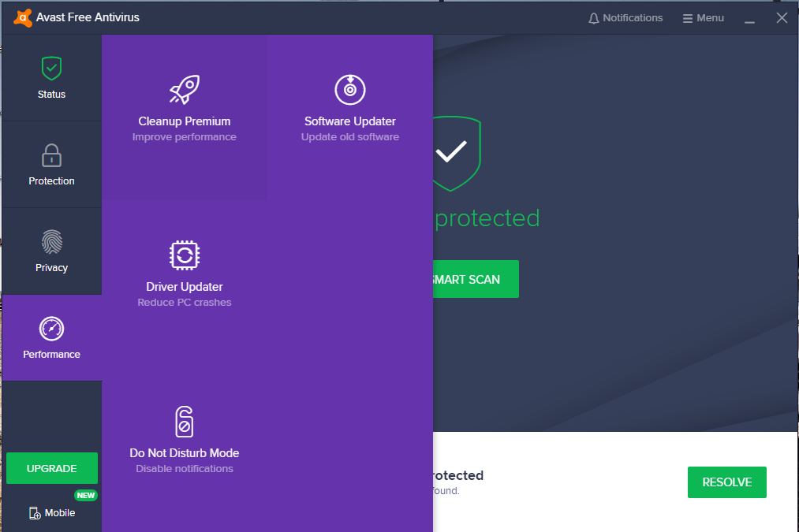Open the Status section shield icon
Screen dimensions: 799x532
51,69
